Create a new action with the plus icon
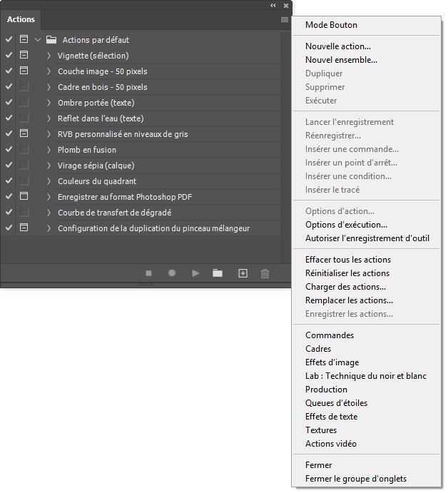Screen dimensions: 448x493 click(243, 273)
